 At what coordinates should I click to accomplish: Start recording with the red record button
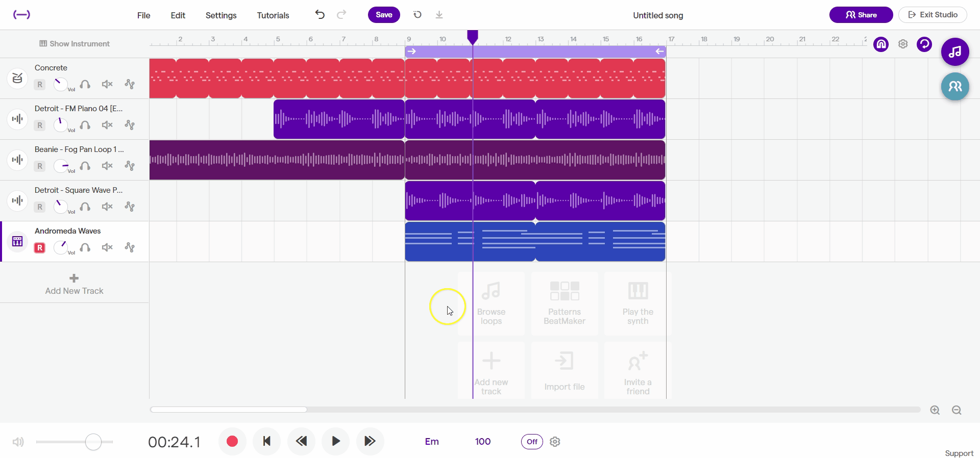(x=232, y=441)
